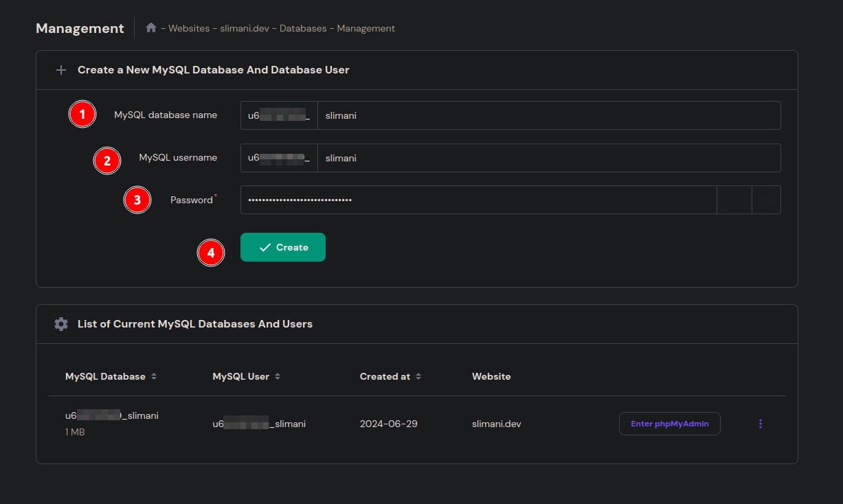Click the Enter phpMyAdmin button

point(669,424)
